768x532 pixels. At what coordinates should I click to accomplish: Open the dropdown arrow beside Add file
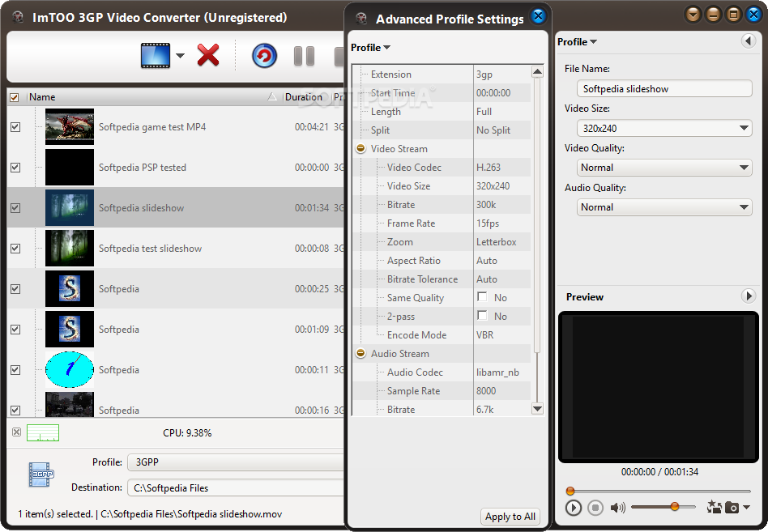pyautogui.click(x=180, y=56)
